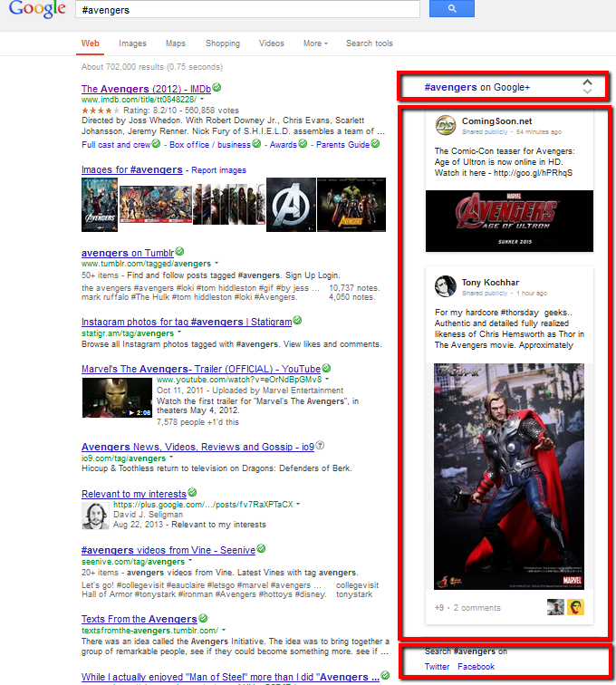Switch to the Maps tab
Viewport: 616px width, 685px height.
coord(175,43)
